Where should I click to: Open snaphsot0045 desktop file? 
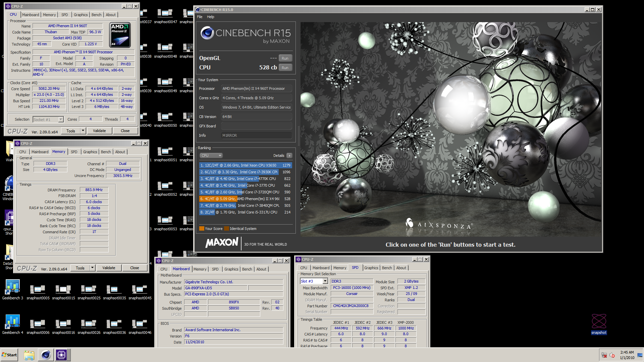click(x=140, y=292)
